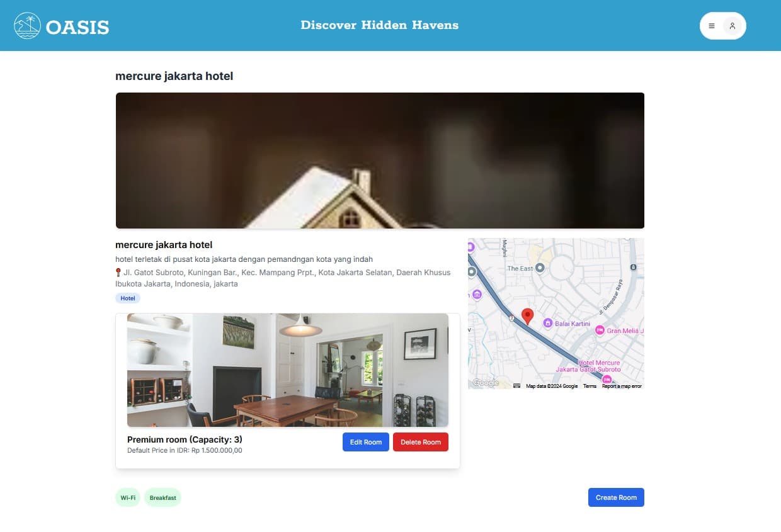Select the Breakfast amenity badge
This screenshot has width=781, height=532.
pos(163,497)
